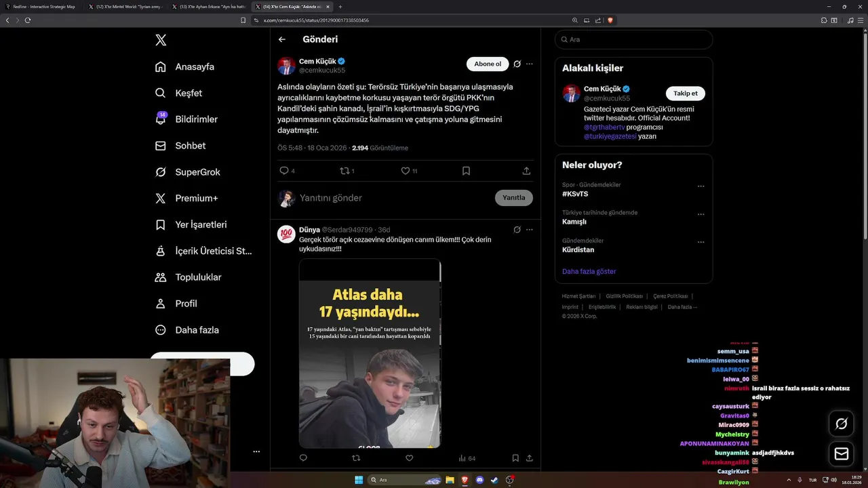Reload the page

(28, 20)
